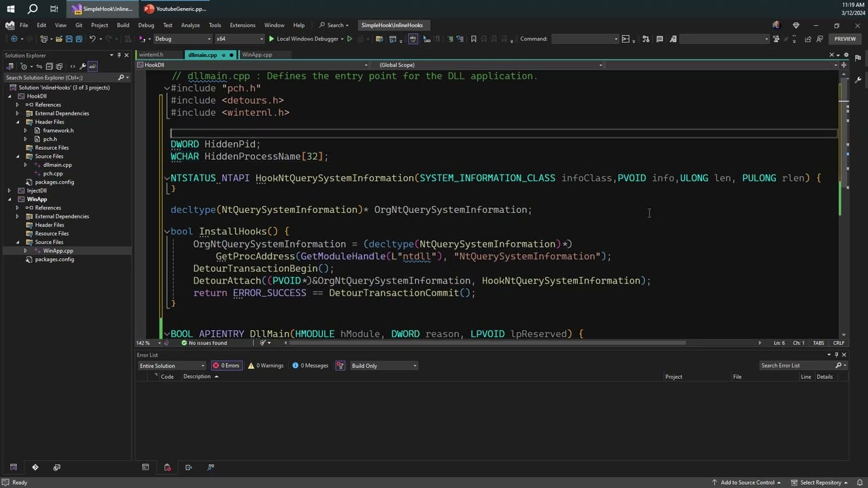This screenshot has height=488, width=868.
Task: Open the Extensions menu
Action: pyautogui.click(x=243, y=25)
